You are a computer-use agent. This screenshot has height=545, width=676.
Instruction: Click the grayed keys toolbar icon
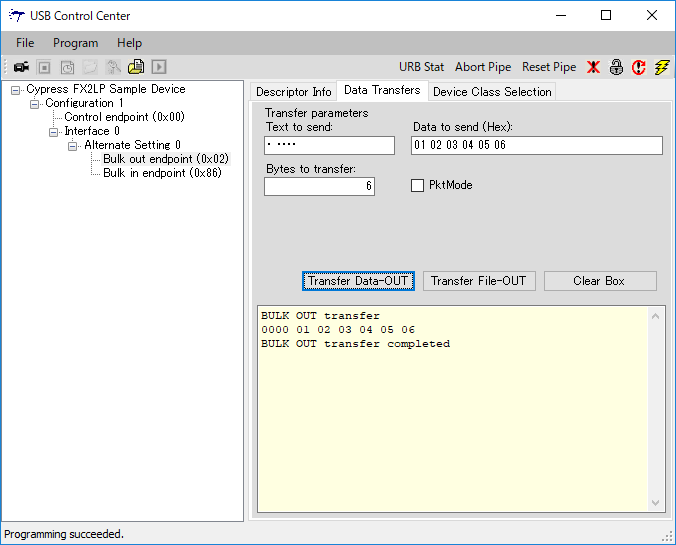(x=113, y=67)
